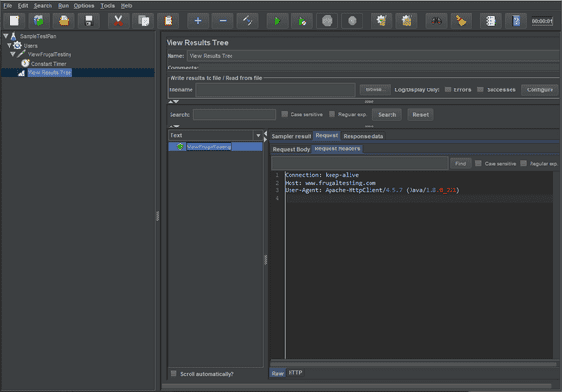Enable Scroll automatically checkbox
Viewport: 562px width, 392px height.
coord(173,373)
